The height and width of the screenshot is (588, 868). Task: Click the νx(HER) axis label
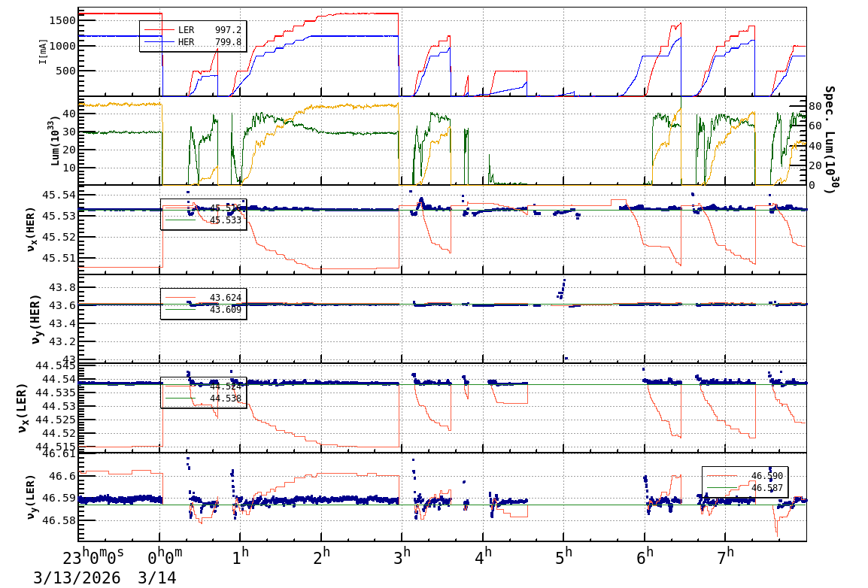pyautogui.click(x=31, y=229)
